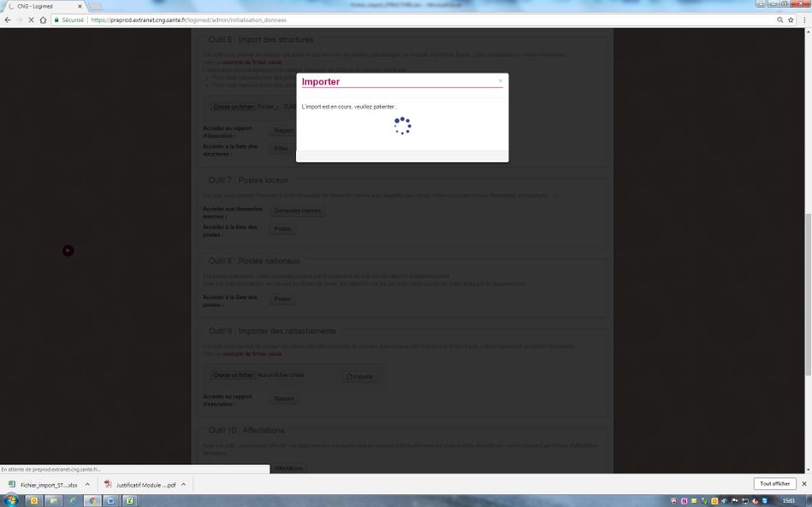
Task: Click the Tout afficher downloads button
Action: point(774,484)
